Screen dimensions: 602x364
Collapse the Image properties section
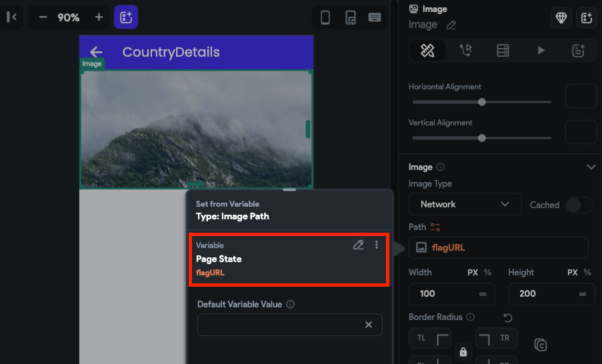(591, 167)
